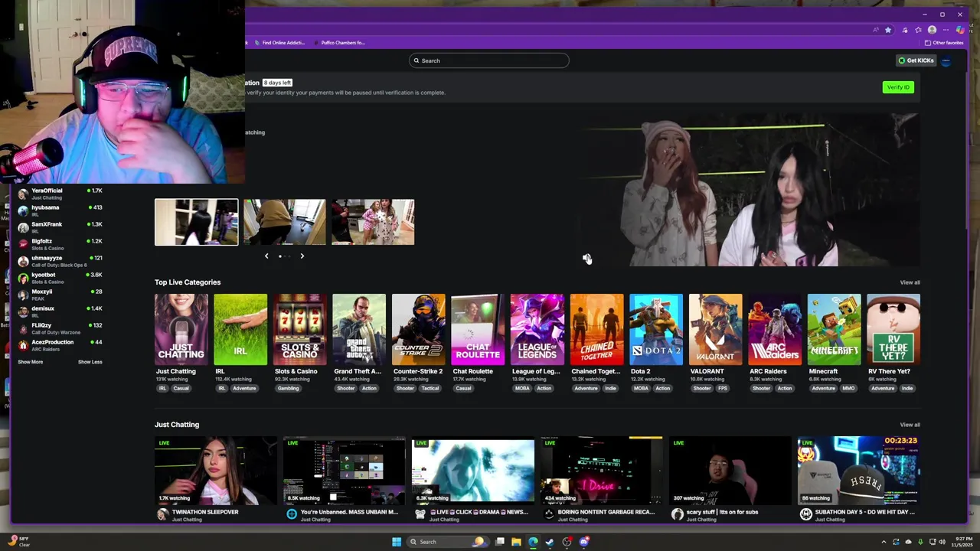Open the Chained Together category card

(596, 329)
